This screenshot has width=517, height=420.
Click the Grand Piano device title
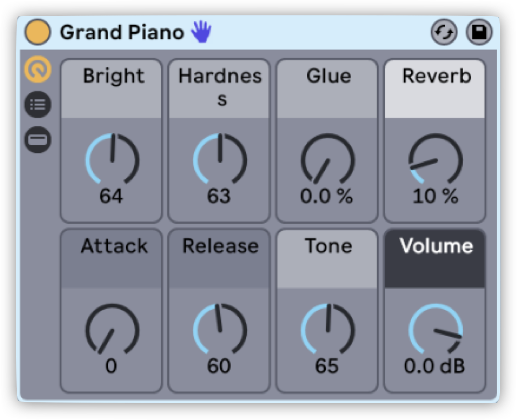tap(122, 32)
